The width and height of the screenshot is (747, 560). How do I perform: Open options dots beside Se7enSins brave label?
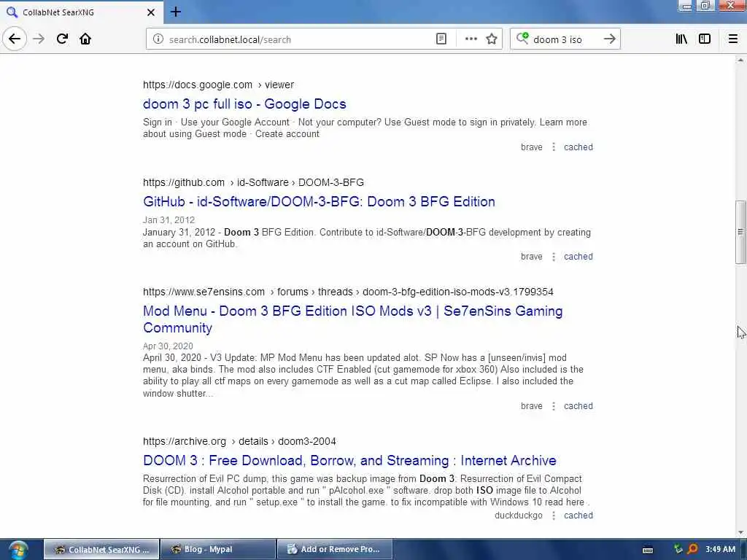(554, 406)
